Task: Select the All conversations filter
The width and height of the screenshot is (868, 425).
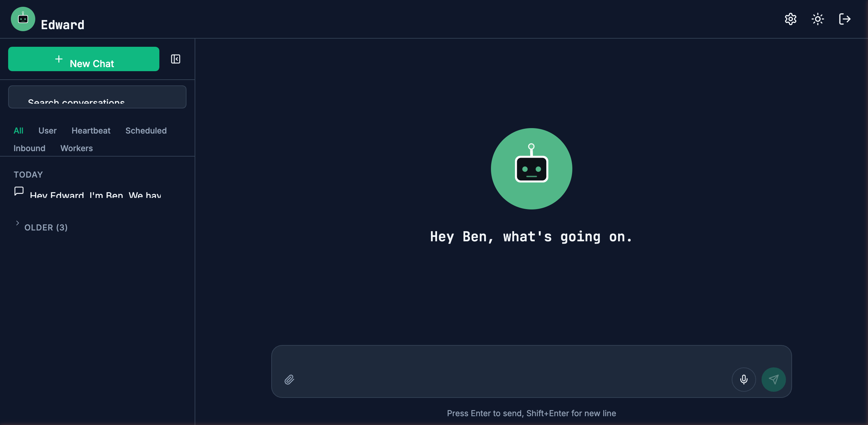Action: coord(19,130)
